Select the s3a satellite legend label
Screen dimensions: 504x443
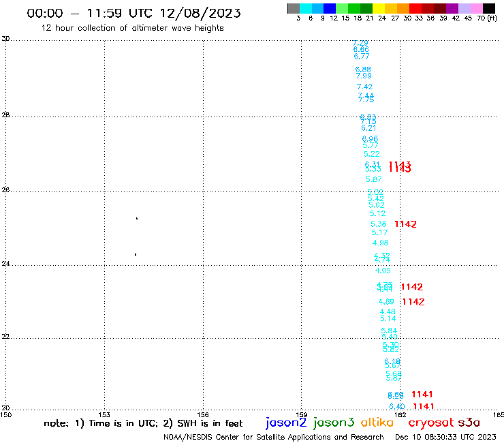tap(469, 423)
